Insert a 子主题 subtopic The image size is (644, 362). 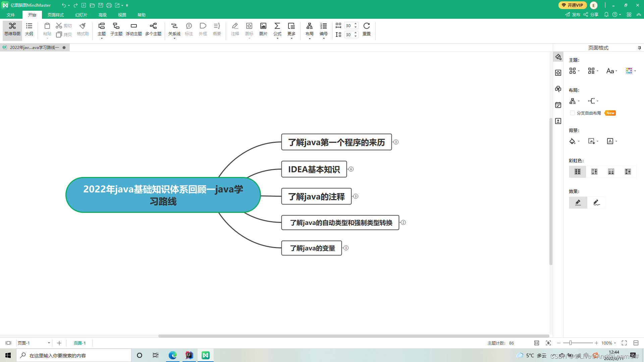coord(116,29)
